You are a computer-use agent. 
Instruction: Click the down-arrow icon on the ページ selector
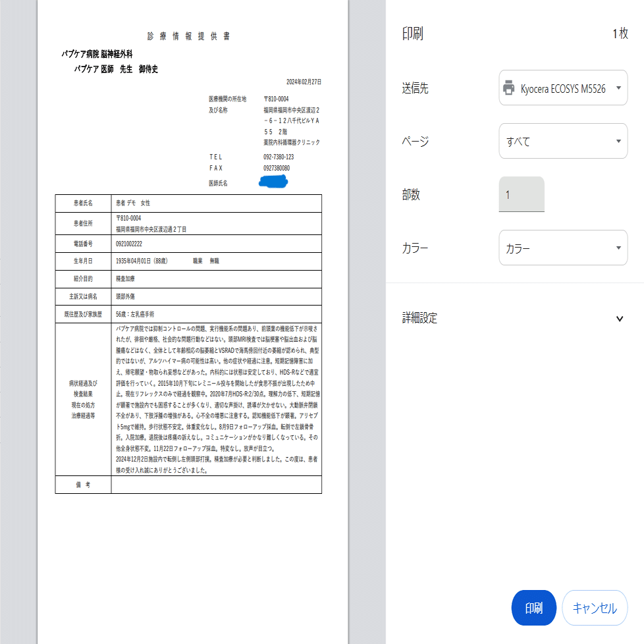pyautogui.click(x=618, y=141)
